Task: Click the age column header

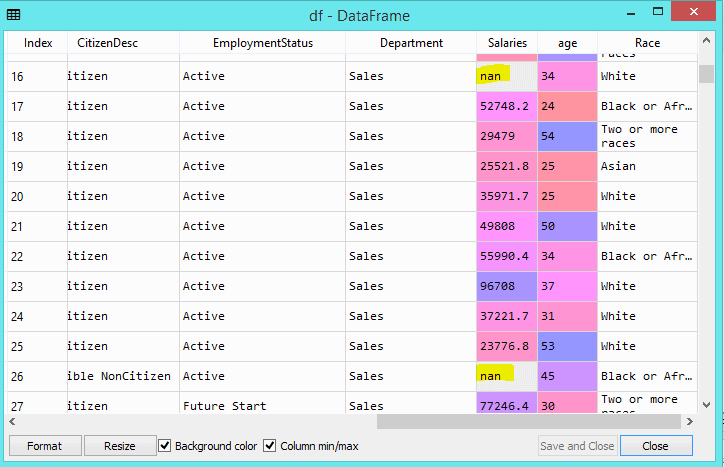Action: tap(567, 43)
